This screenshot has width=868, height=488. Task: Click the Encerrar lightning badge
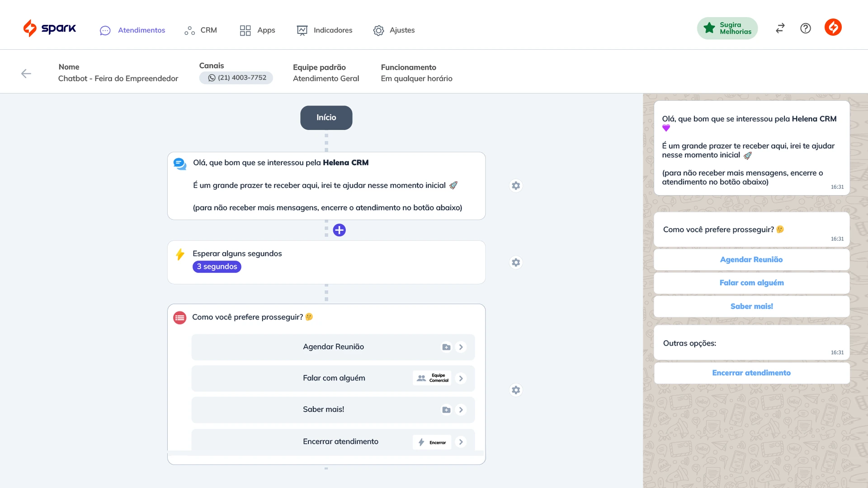432,442
